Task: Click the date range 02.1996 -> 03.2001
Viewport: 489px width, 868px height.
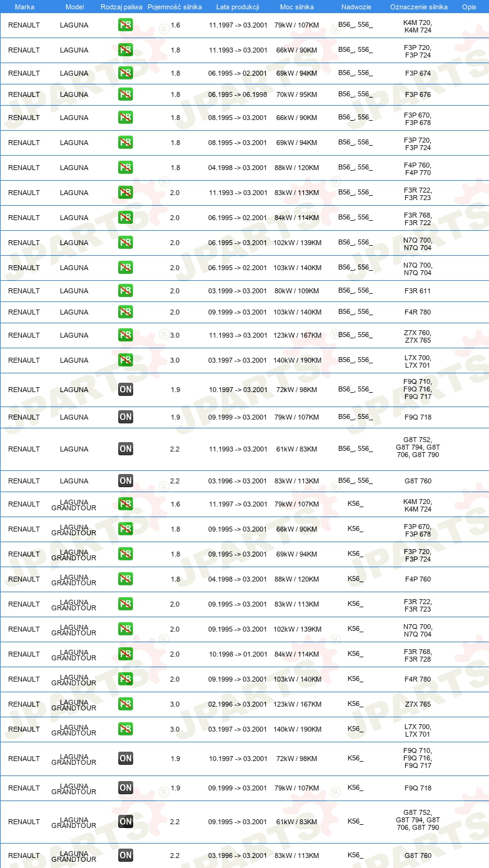Action: [x=238, y=704]
